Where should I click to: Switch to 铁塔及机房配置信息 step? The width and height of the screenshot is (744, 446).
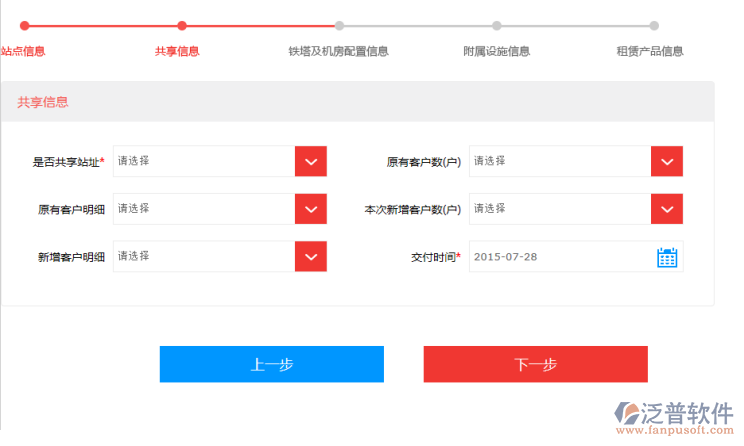pos(338,51)
